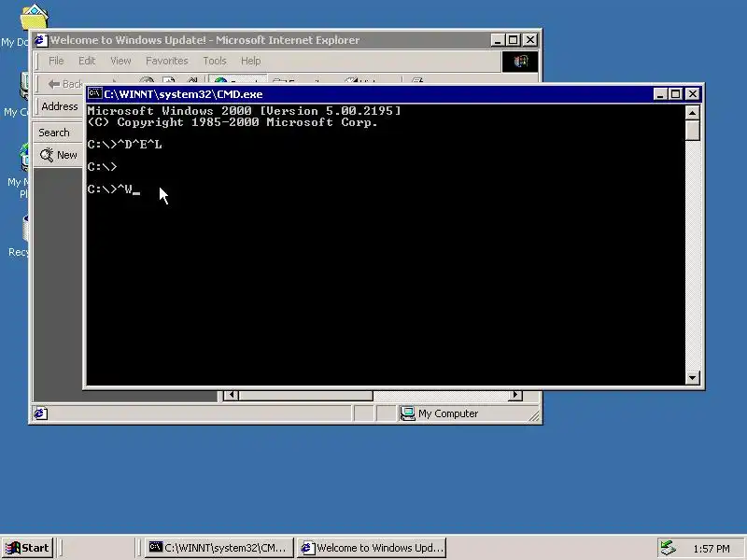Click the Windows logo throbber in Internet Explorer
Image resolution: width=747 pixels, height=560 pixels.
[x=520, y=61]
